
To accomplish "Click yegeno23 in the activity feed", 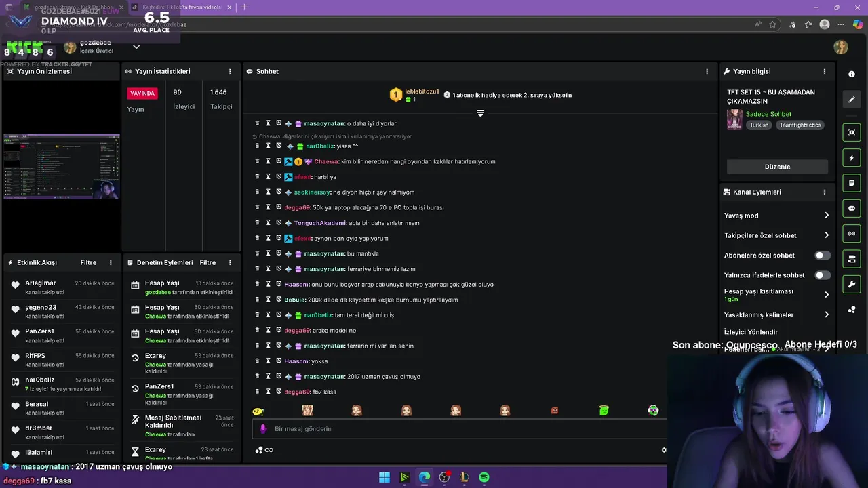I will point(41,307).
